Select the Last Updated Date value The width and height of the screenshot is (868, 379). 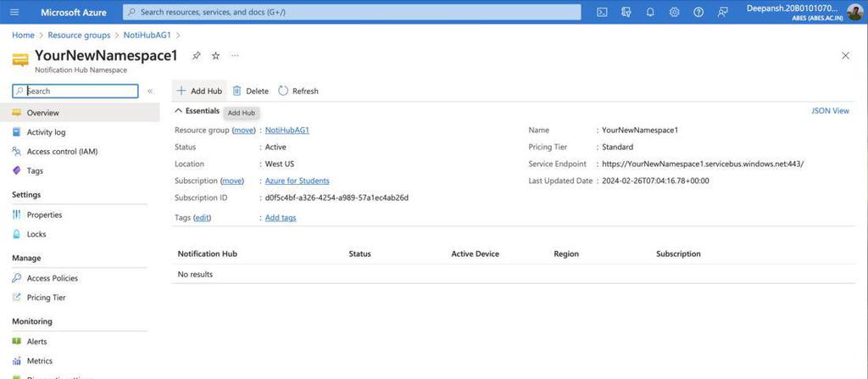point(655,181)
